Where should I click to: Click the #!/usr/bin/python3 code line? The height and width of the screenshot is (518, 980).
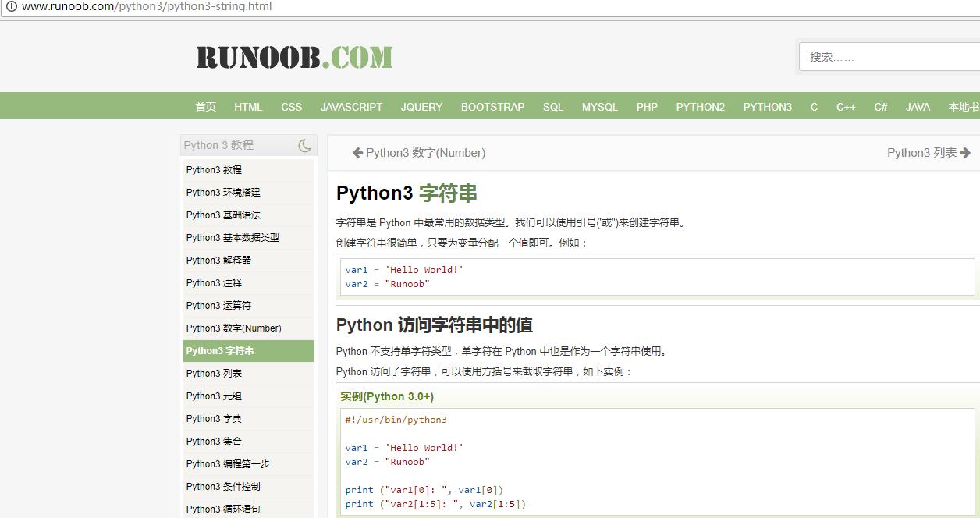click(x=396, y=420)
